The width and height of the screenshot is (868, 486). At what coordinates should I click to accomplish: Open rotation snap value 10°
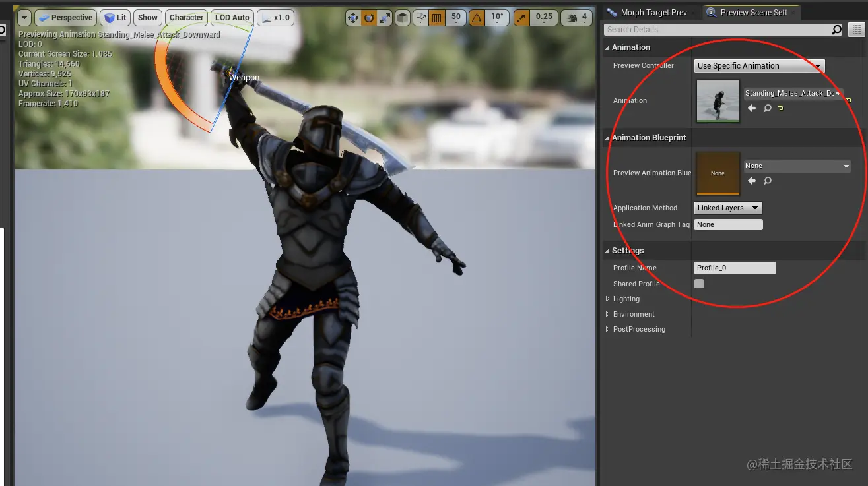pos(497,17)
